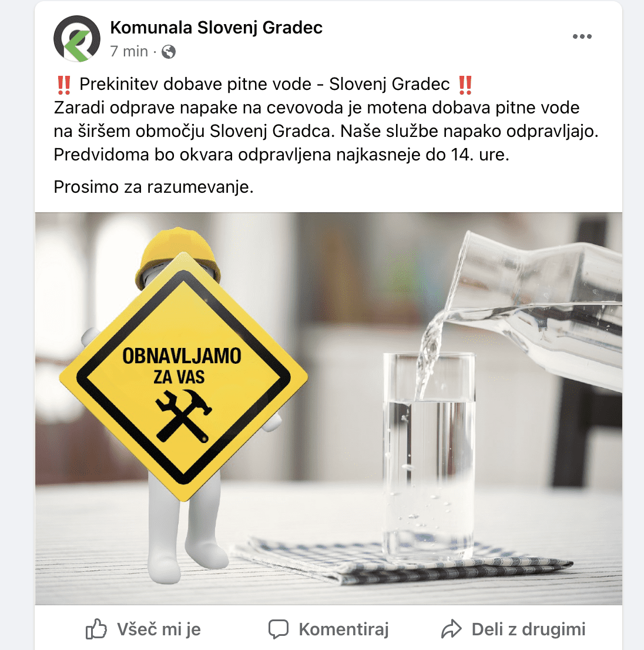The image size is (644, 650).
Task: Click the red double exclamation emoji after Gradec
Action: tap(465, 85)
